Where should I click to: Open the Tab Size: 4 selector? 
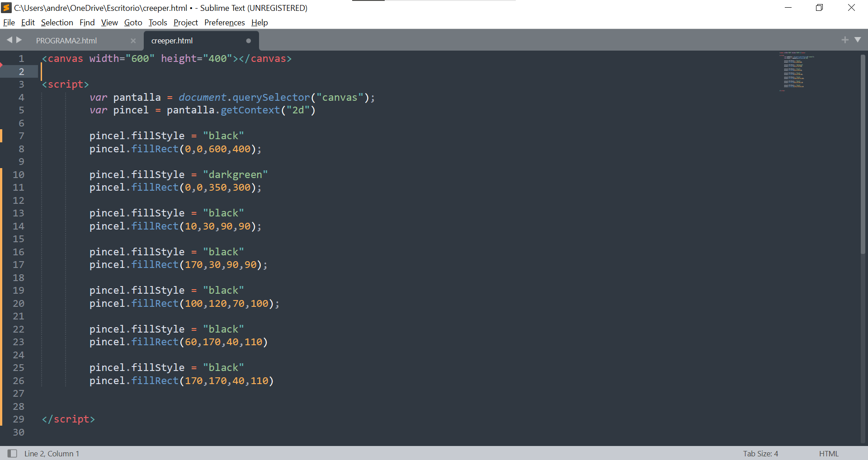pyautogui.click(x=760, y=453)
